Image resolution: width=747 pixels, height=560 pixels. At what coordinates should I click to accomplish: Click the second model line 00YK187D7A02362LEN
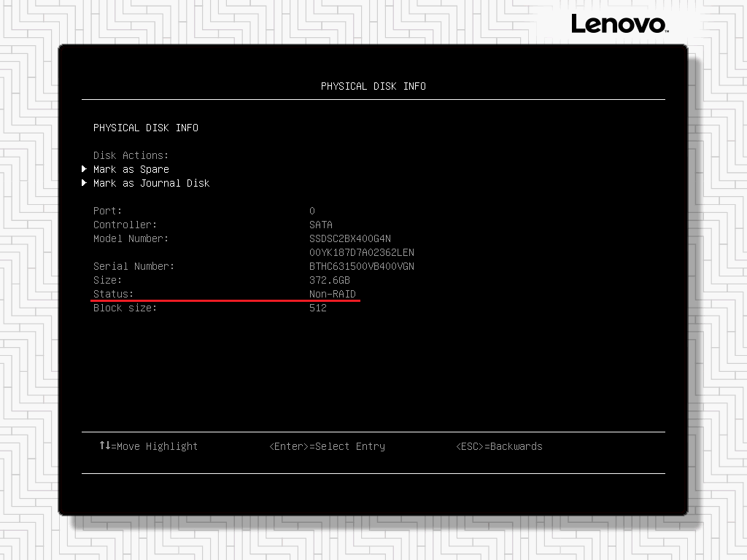(x=362, y=252)
